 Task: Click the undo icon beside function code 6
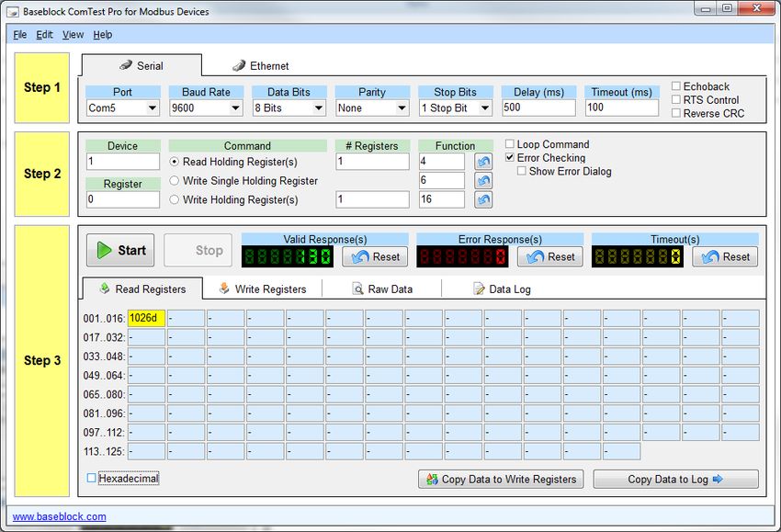pos(483,181)
